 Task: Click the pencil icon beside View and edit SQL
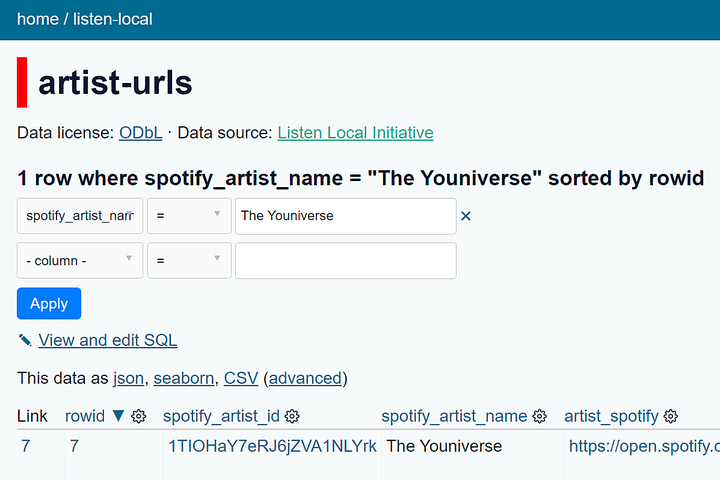tap(25, 340)
